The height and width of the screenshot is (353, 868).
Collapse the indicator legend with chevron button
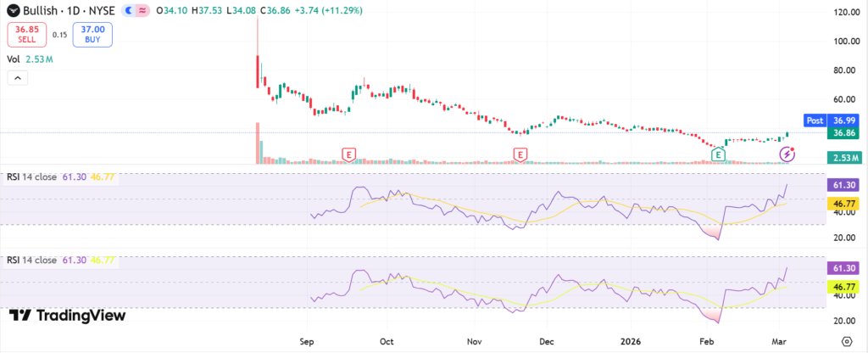coord(18,78)
